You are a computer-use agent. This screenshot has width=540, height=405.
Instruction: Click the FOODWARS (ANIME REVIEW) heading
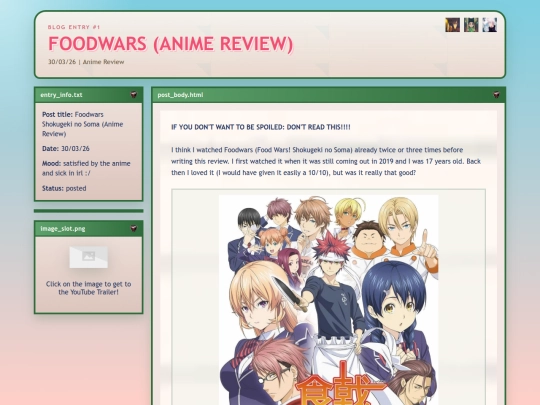(170, 44)
